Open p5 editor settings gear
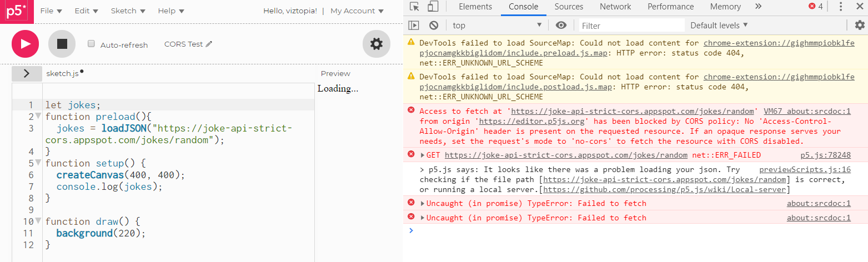This screenshot has width=868, height=262. click(x=376, y=44)
